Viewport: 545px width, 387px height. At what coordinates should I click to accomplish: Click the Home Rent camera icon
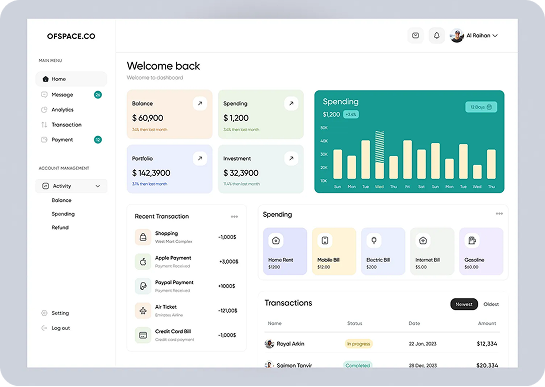point(276,240)
